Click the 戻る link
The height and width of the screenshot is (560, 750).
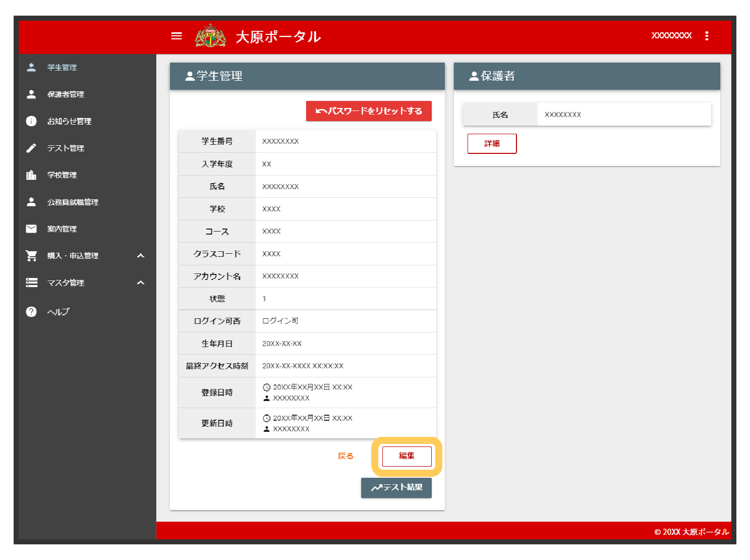pyautogui.click(x=345, y=456)
